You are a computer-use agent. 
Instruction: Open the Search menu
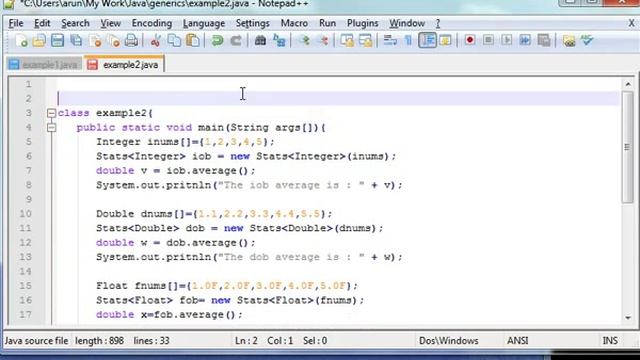[75, 23]
